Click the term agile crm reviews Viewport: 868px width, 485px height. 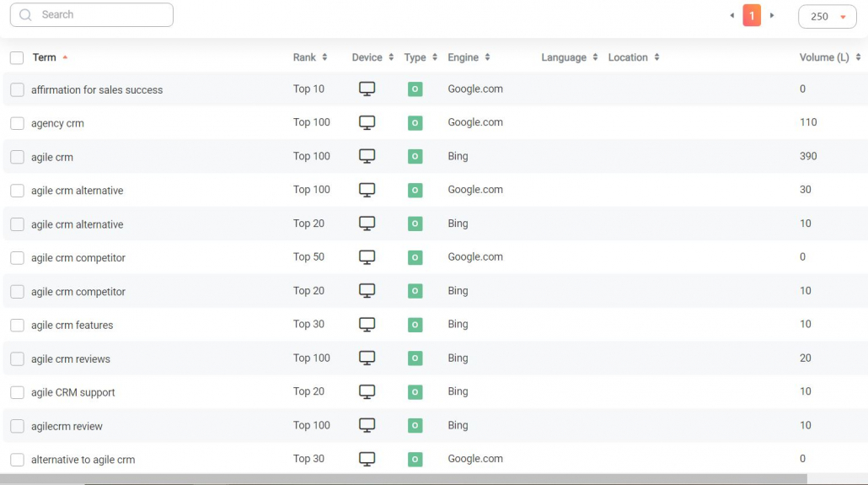pyautogui.click(x=70, y=359)
